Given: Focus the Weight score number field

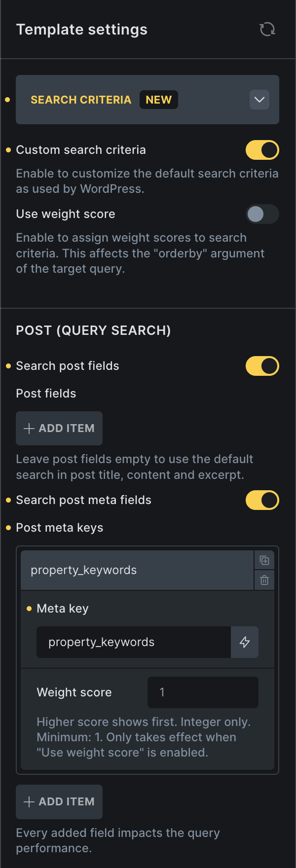Looking at the screenshot, I should coord(203,692).
